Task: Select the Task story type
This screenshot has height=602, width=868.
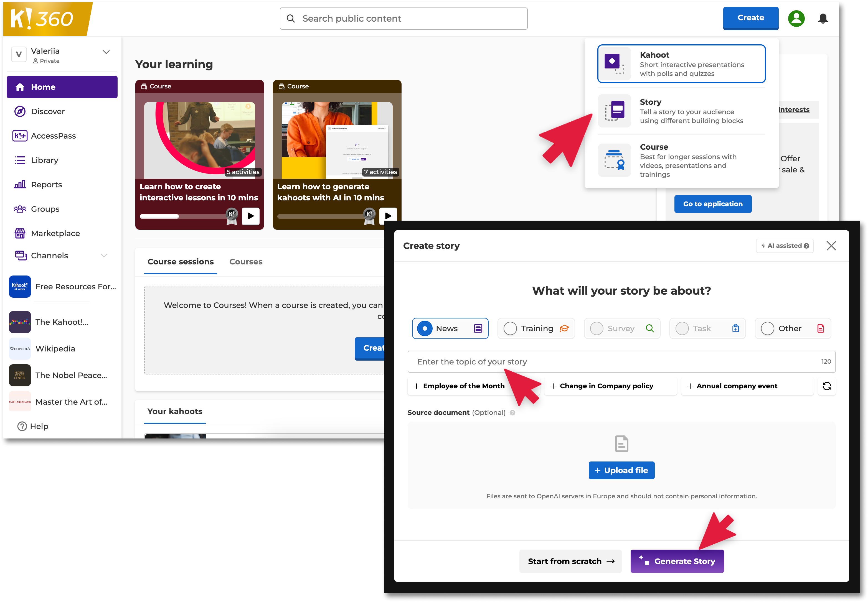Action: click(707, 328)
